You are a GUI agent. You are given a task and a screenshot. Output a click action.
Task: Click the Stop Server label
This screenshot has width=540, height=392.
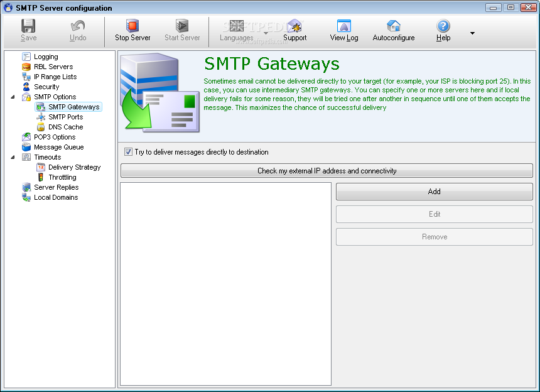pos(132,38)
